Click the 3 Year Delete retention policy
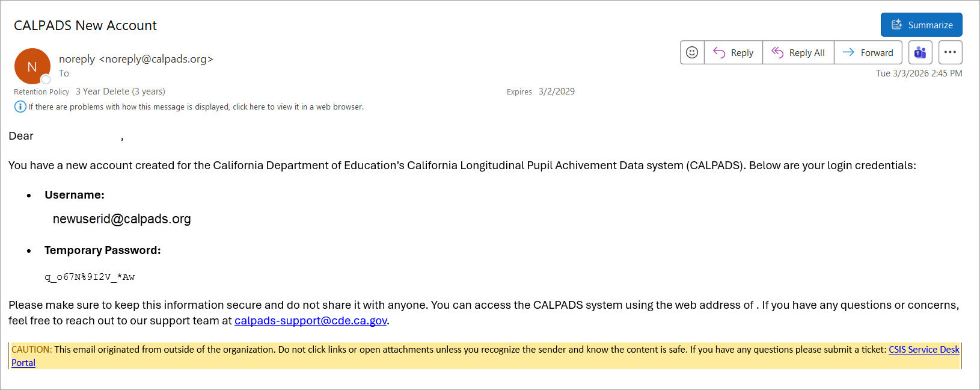Screen dimensions: 980x390 (x=120, y=91)
